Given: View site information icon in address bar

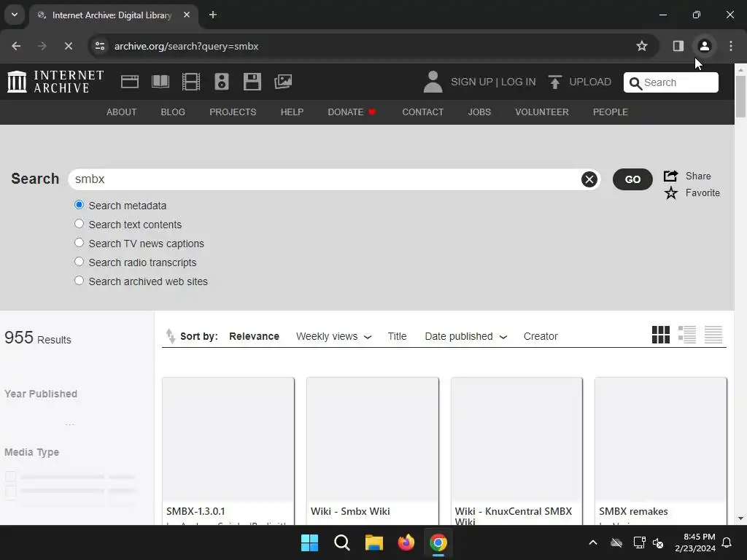Looking at the screenshot, I should click(100, 46).
